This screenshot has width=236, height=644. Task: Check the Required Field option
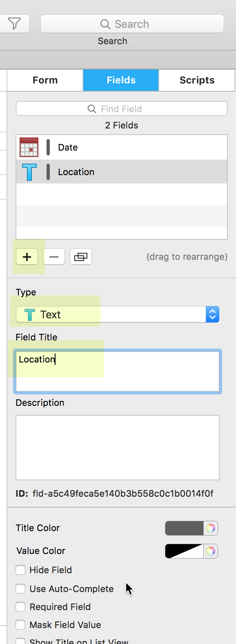coord(20,607)
